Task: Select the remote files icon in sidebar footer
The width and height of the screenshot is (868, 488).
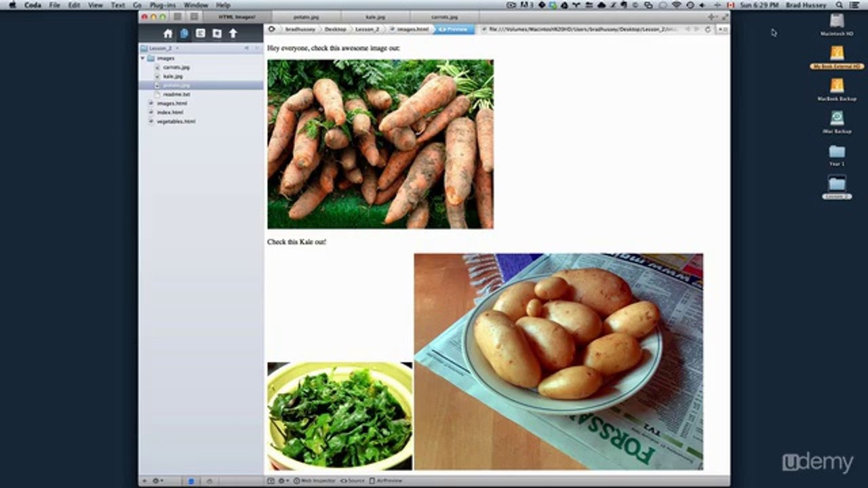Action: click(x=209, y=481)
